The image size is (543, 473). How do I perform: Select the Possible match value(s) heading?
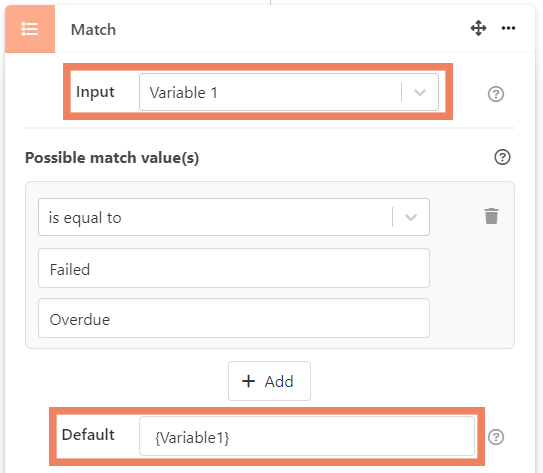point(112,158)
